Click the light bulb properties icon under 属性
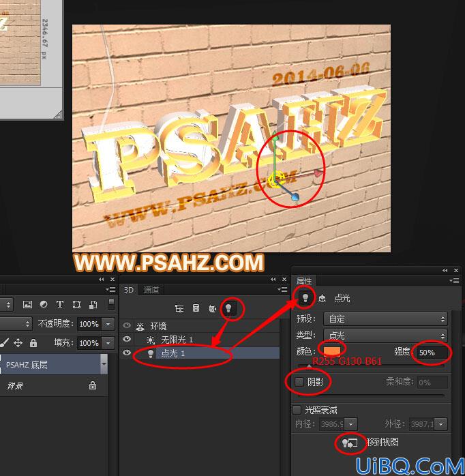 tap(305, 298)
